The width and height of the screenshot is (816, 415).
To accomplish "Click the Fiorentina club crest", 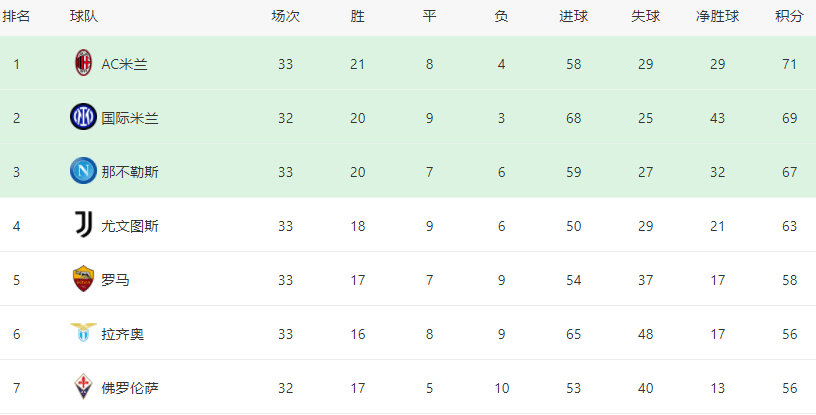I will pos(83,386).
